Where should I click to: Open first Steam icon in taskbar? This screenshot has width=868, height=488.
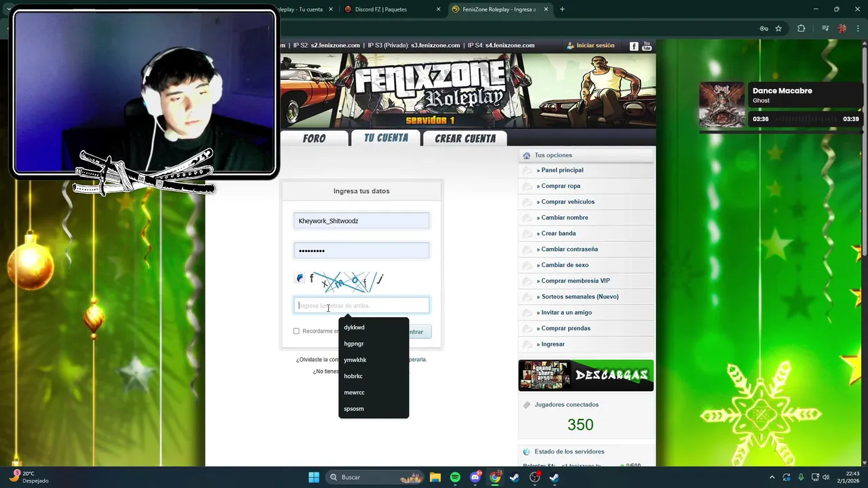(515, 477)
